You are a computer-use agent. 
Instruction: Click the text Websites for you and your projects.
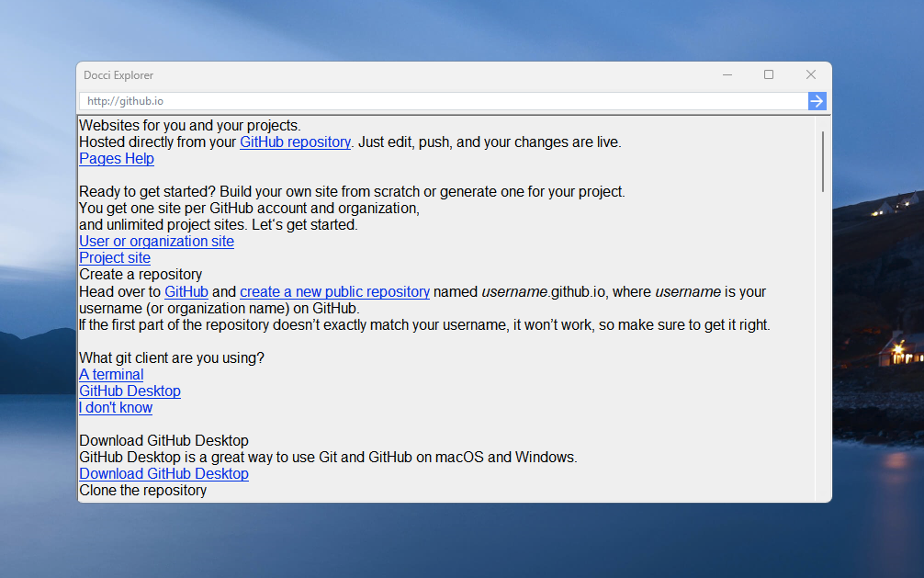[190, 126]
